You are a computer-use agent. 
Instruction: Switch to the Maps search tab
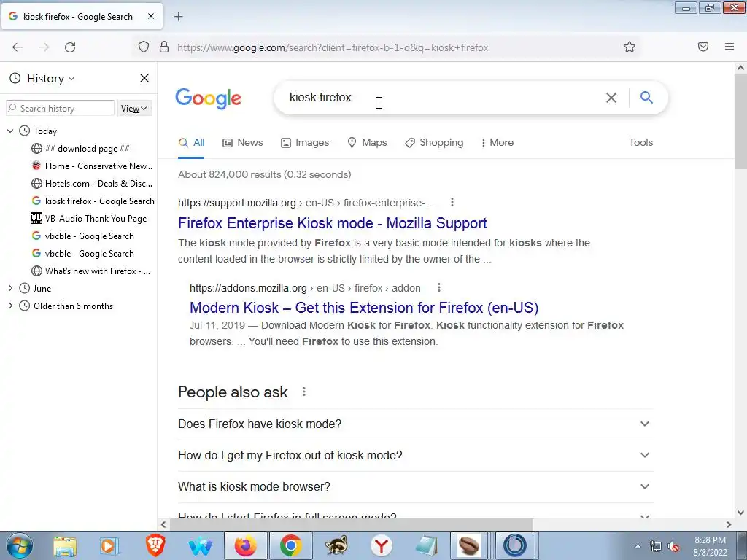tap(367, 142)
